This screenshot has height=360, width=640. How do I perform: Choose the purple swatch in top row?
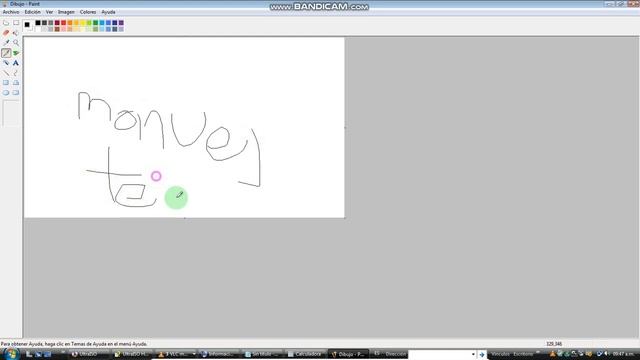(121, 23)
